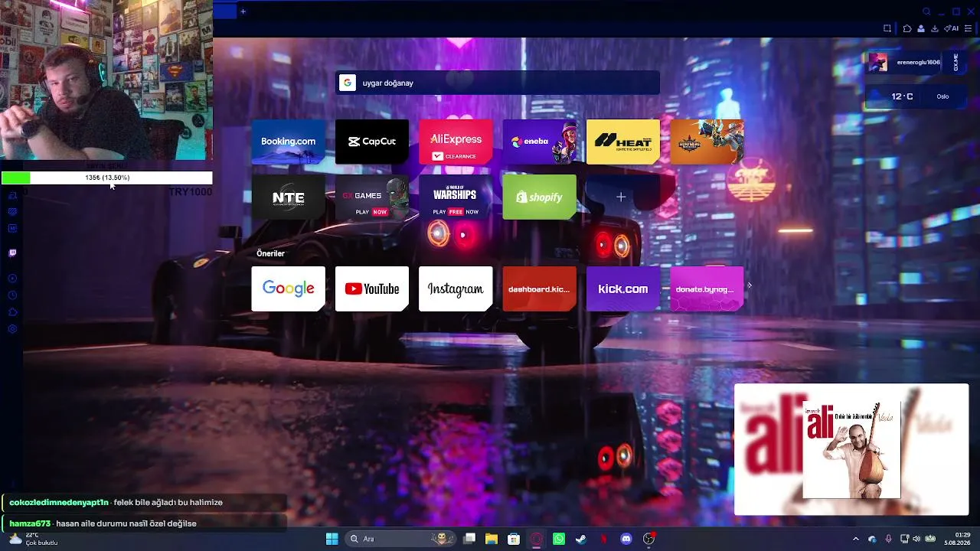Image resolution: width=980 pixels, height=551 pixels.
Task: Open the NTE speed dial tile
Action: click(288, 197)
